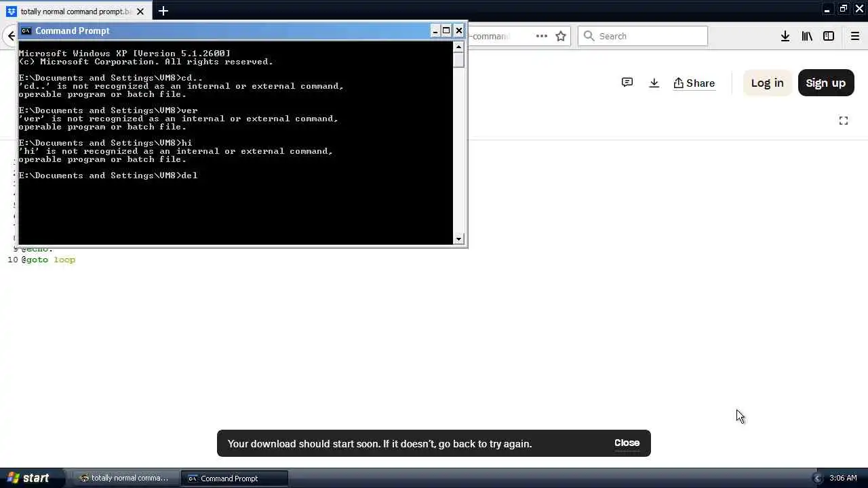This screenshot has width=868, height=488.
Task: Click the del command line in the prompt
Action: pyautogui.click(x=108, y=176)
